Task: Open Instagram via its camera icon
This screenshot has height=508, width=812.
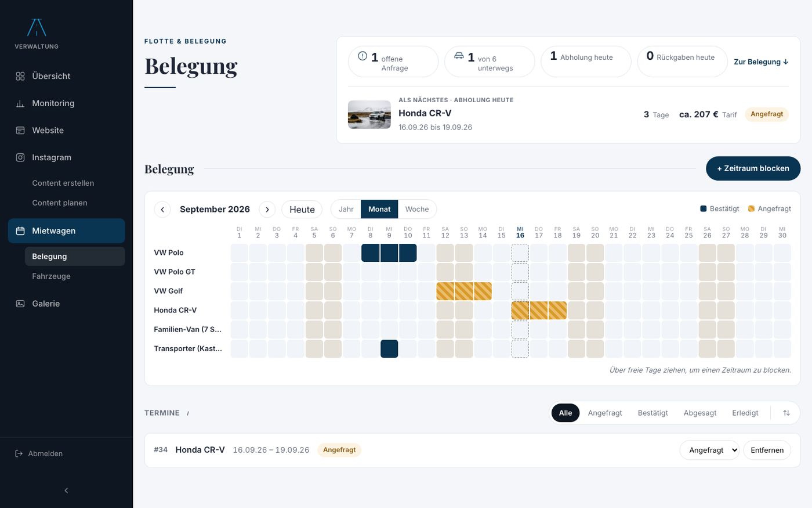Action: click(x=20, y=157)
